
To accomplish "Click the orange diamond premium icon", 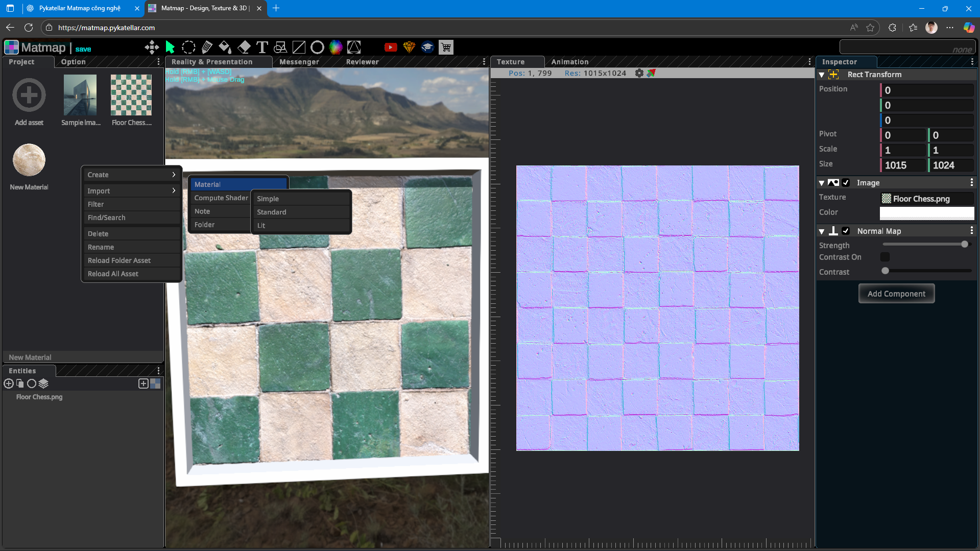I will coord(409,47).
